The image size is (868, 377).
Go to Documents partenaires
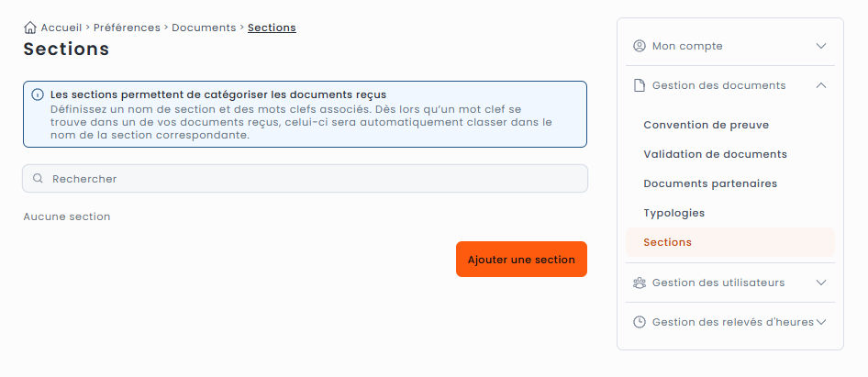[x=710, y=183]
